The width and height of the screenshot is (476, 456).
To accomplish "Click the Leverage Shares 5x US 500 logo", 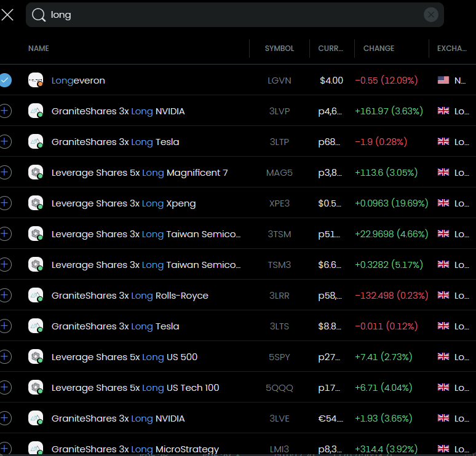I will (x=36, y=356).
